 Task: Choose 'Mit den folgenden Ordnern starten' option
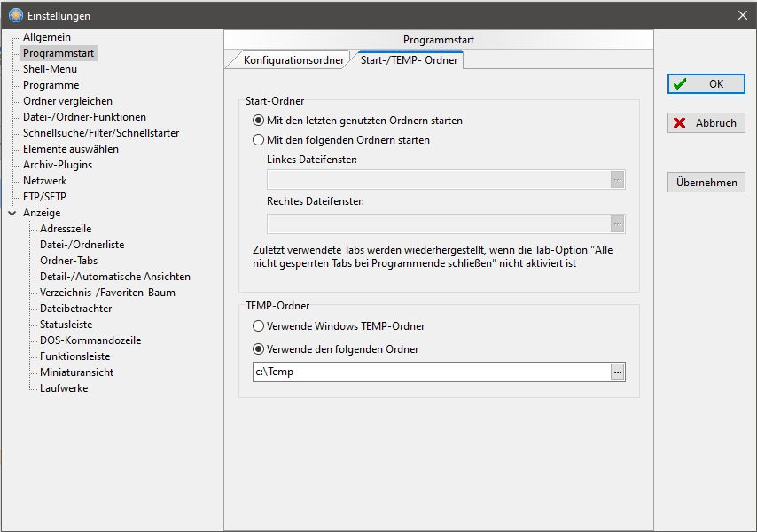(x=259, y=140)
